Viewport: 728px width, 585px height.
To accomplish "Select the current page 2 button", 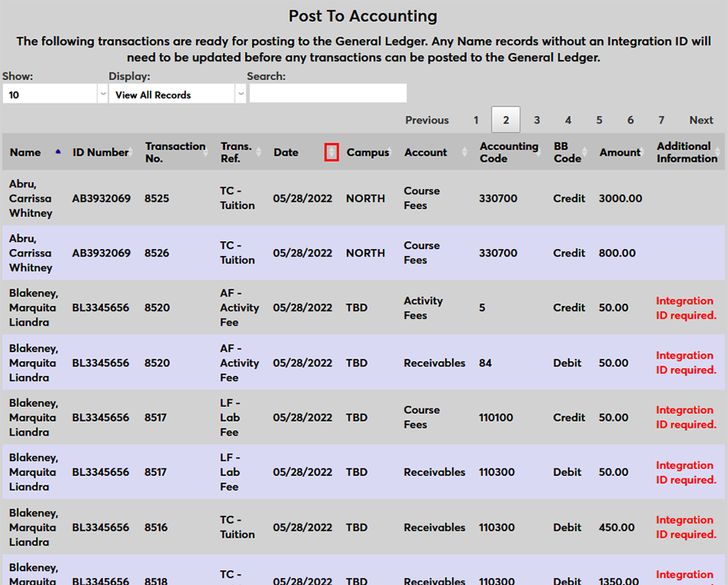I will pyautogui.click(x=505, y=120).
